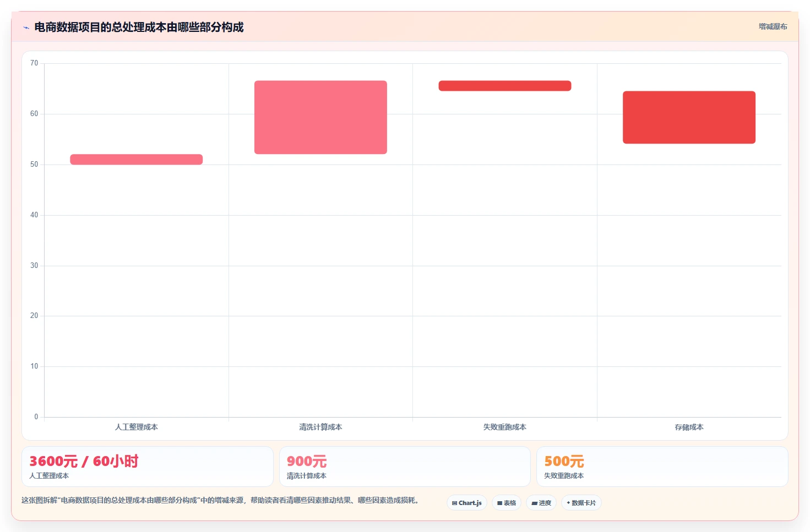Image resolution: width=810 pixels, height=532 pixels.
Task: Click the lightning icon beside the chart title
Action: tap(26, 28)
